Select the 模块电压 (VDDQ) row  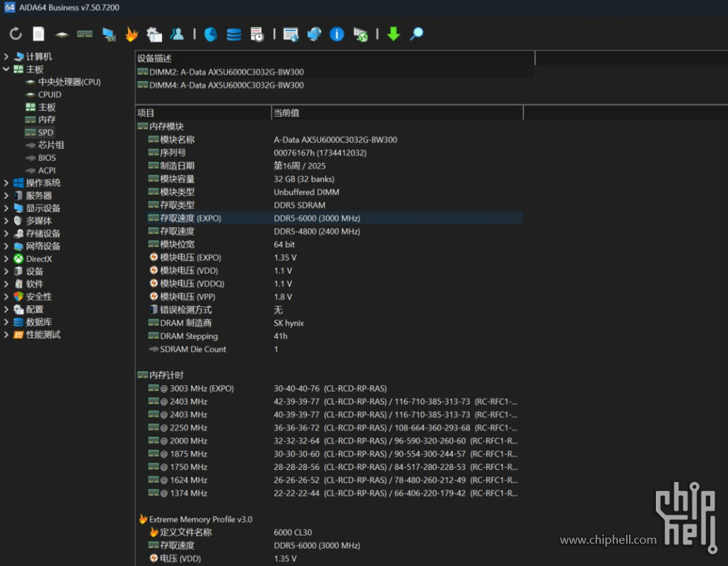click(x=335, y=283)
